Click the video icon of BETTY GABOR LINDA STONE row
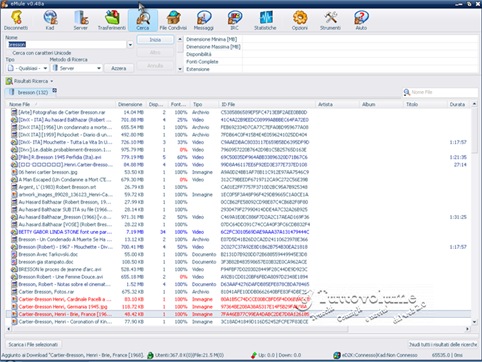 (x=14, y=232)
